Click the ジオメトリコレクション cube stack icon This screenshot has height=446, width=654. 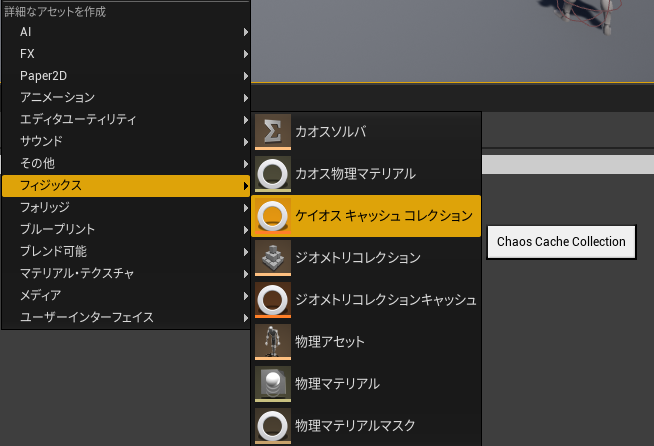pos(273,258)
